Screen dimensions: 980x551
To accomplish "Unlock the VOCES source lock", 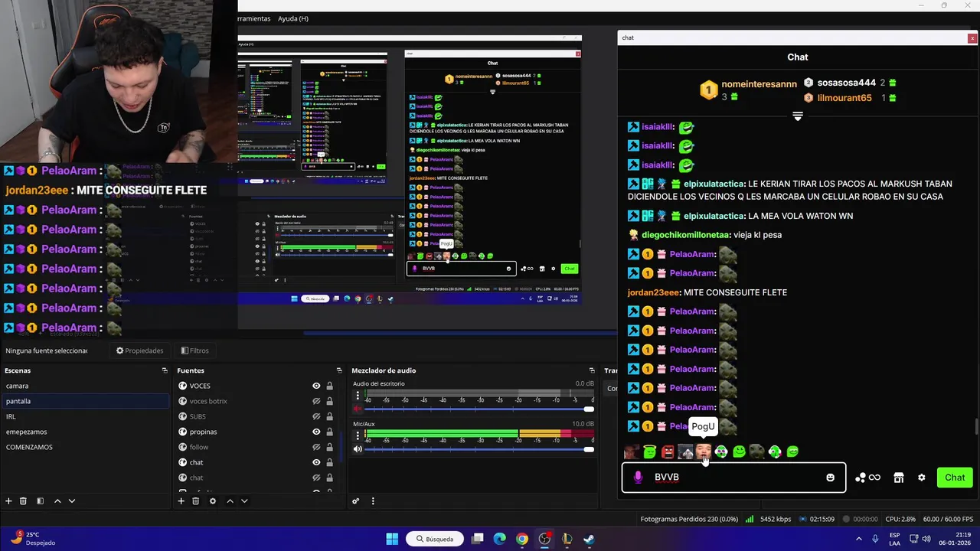I will 330,386.
